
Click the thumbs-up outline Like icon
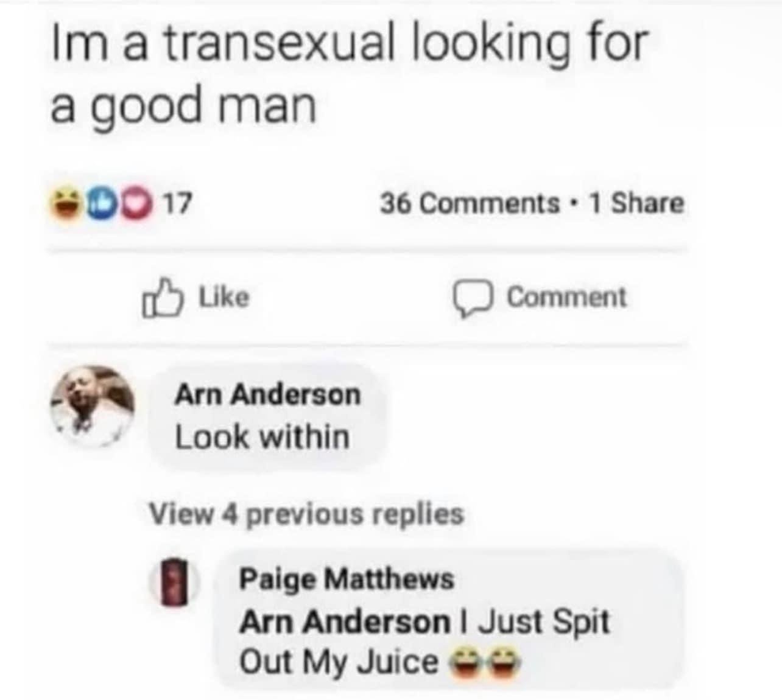coord(162,298)
